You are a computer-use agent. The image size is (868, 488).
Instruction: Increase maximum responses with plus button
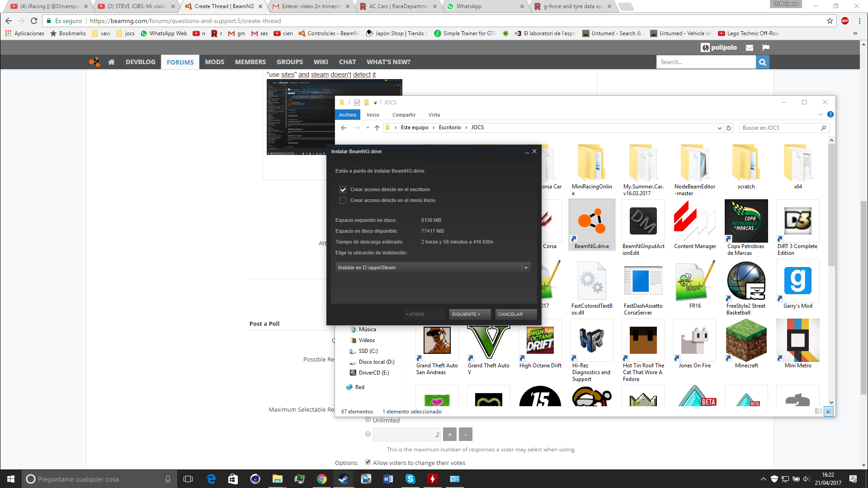450,435
